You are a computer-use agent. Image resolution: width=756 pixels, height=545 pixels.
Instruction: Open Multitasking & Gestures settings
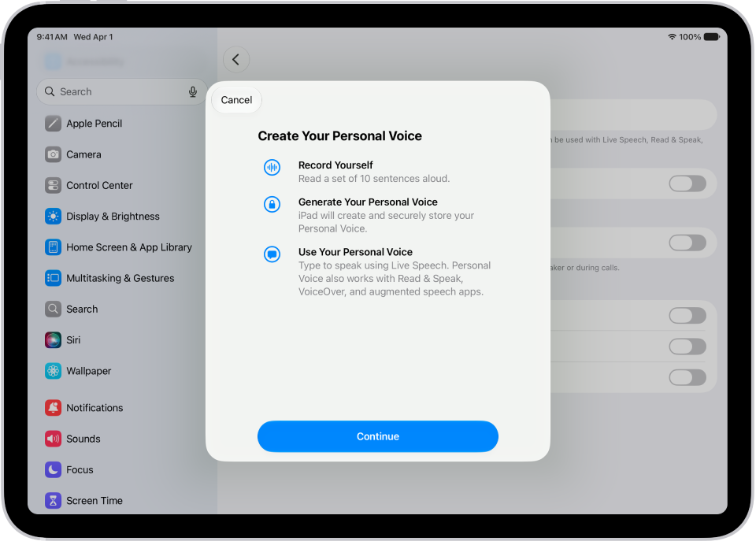coord(120,278)
